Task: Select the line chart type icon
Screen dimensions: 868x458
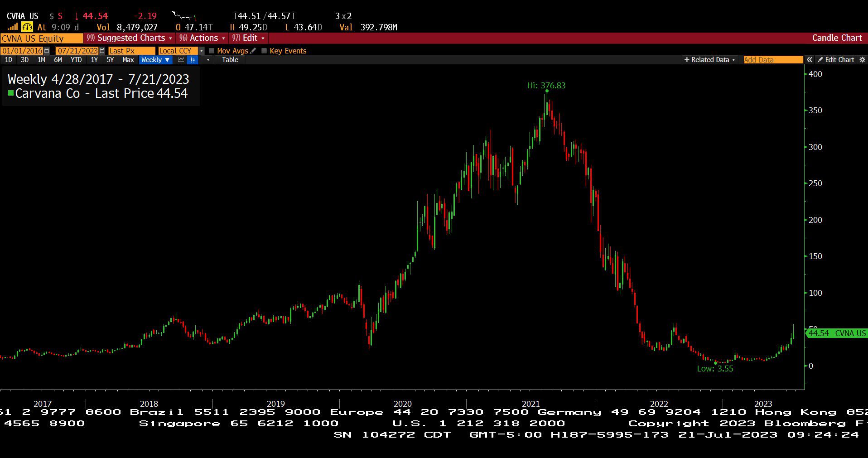Action: [181, 60]
